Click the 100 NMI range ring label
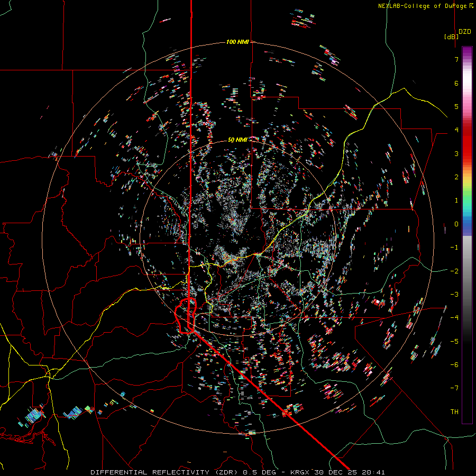The width and height of the screenshot is (476, 476). click(x=237, y=42)
